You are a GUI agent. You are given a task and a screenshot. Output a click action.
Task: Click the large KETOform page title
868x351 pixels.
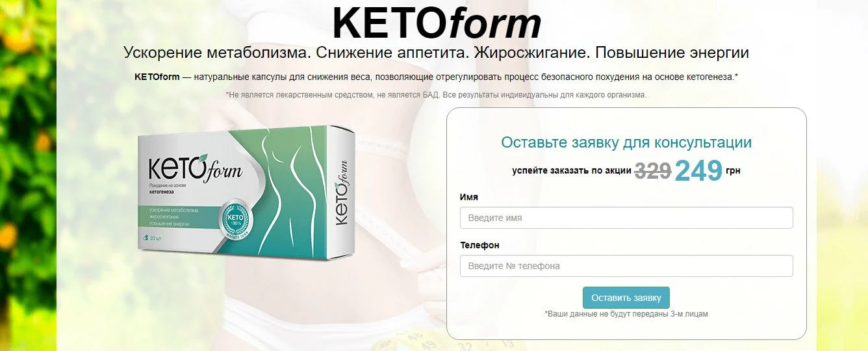point(436,23)
